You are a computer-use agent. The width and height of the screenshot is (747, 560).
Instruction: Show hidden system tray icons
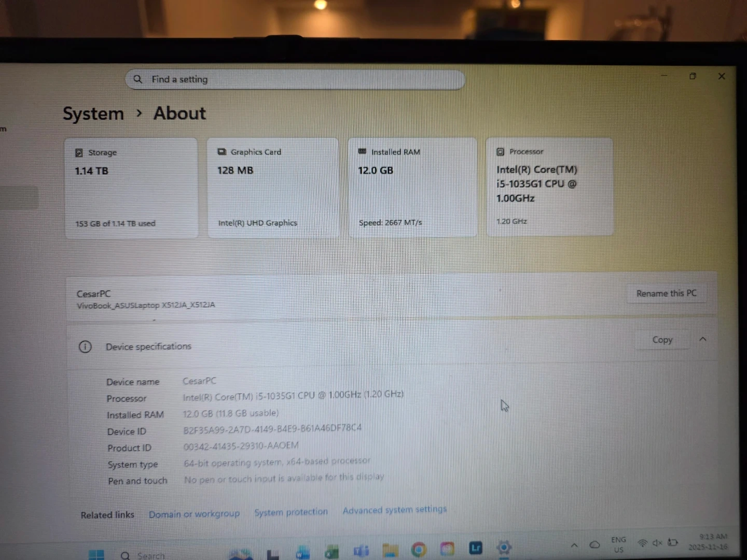point(574,545)
